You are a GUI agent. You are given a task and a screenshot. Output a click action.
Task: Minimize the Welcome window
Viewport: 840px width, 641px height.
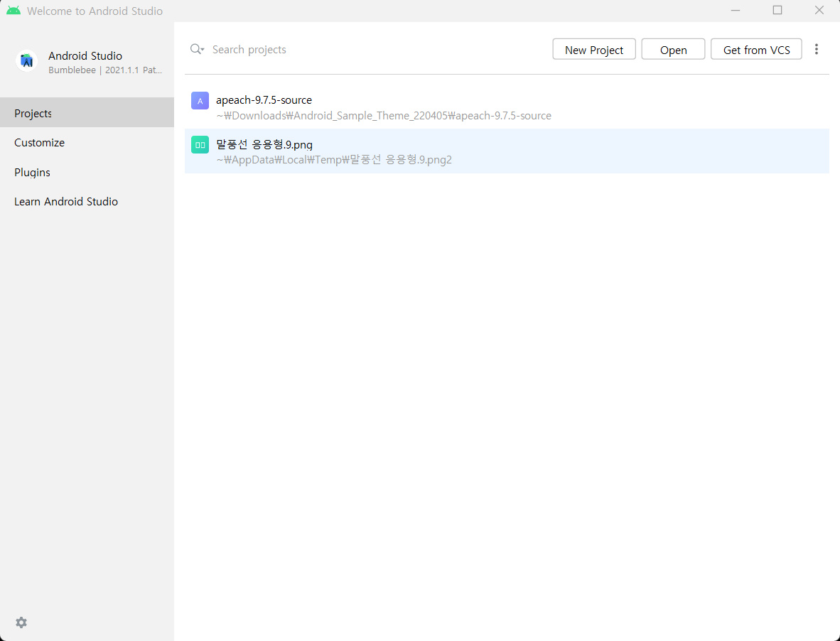736,10
